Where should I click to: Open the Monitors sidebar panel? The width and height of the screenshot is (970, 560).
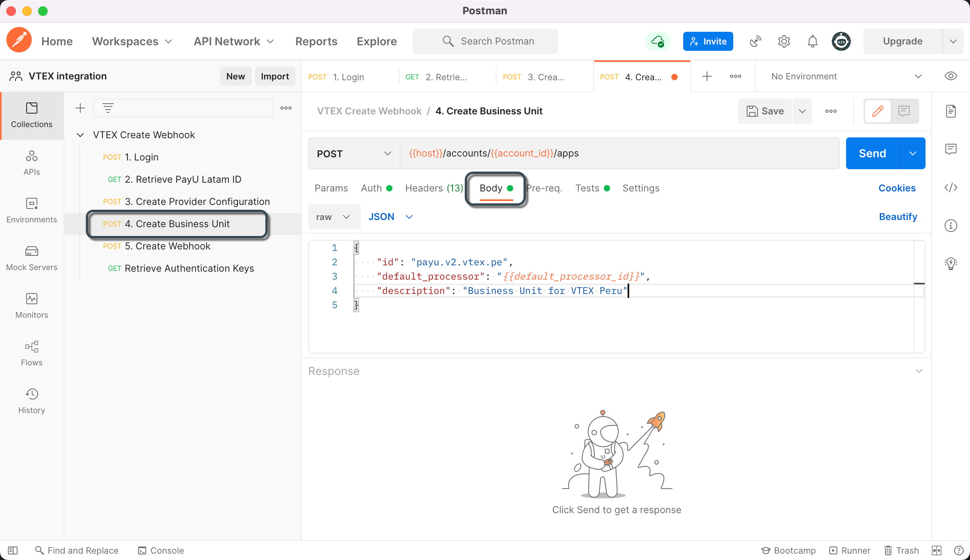[x=32, y=306]
